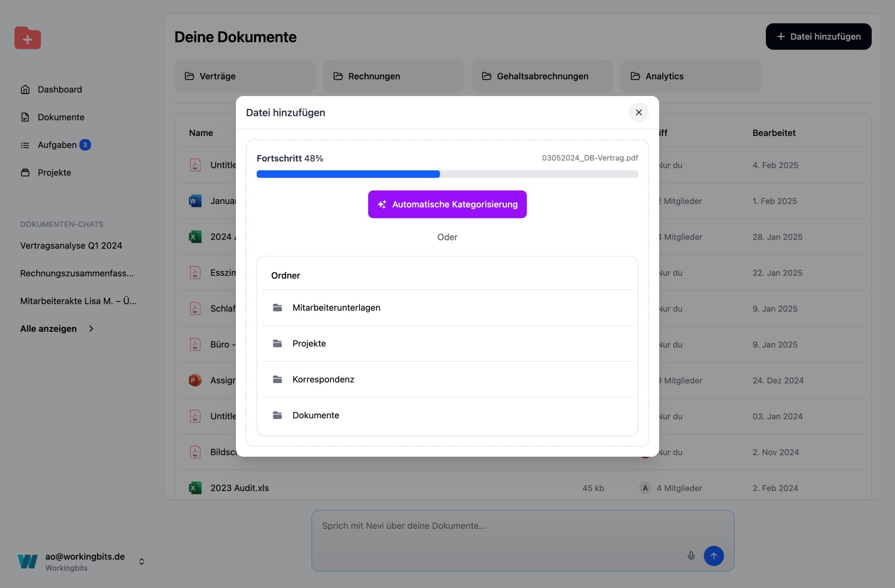Expand the account switcher chevrons

click(142, 561)
